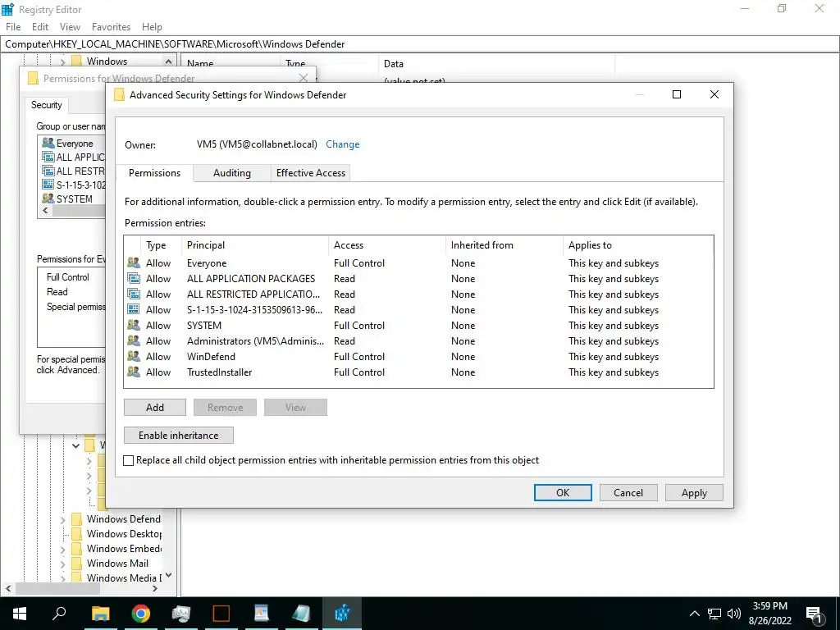Click the SYSTEM entry user icon
Screen dimensions: 840x630
(x=134, y=325)
